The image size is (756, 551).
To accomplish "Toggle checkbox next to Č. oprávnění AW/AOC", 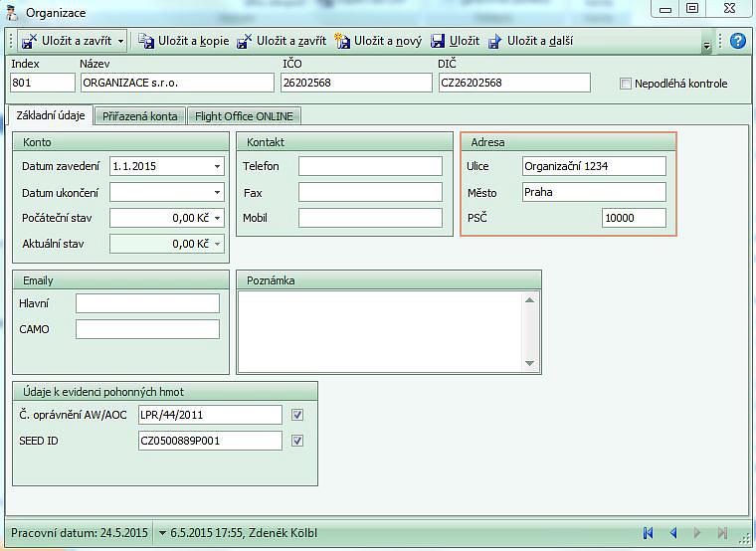I will (297, 415).
